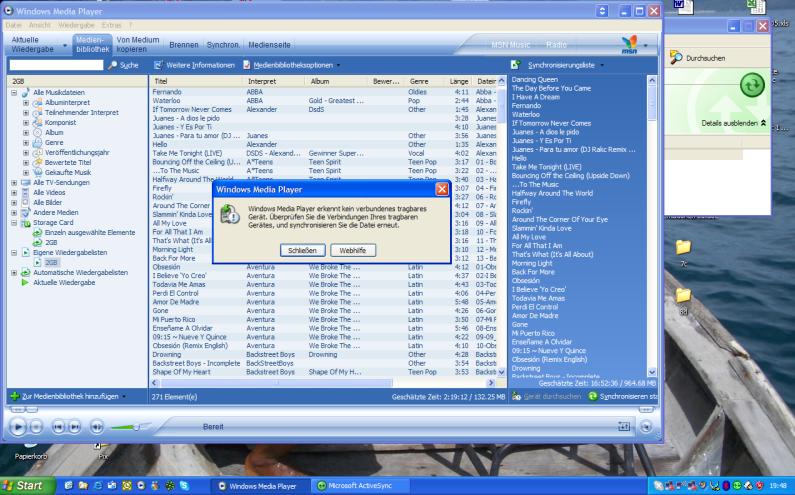The image size is (795, 495).
Task: Click Durchsuchen in the ActiveSync window
Action: [698, 58]
